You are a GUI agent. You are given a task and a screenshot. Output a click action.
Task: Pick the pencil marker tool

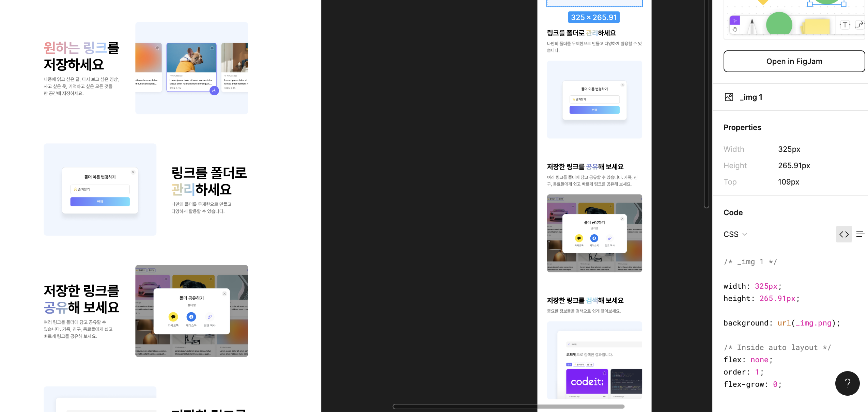751,26
